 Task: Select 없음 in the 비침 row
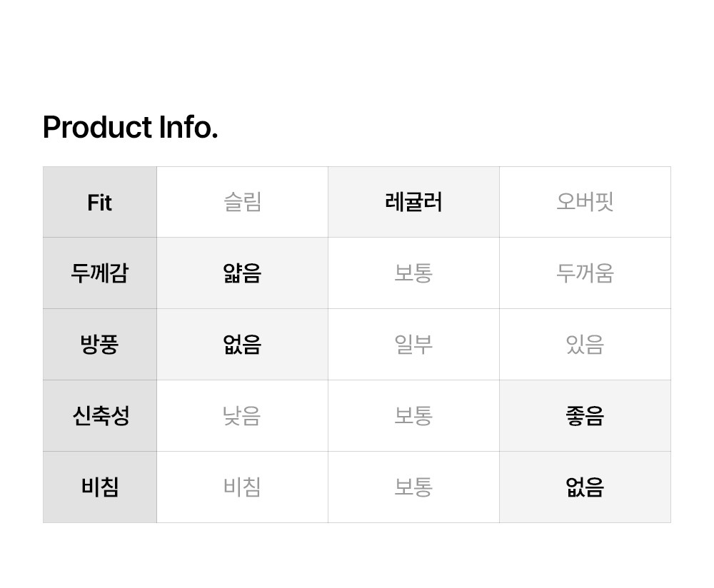point(585,487)
